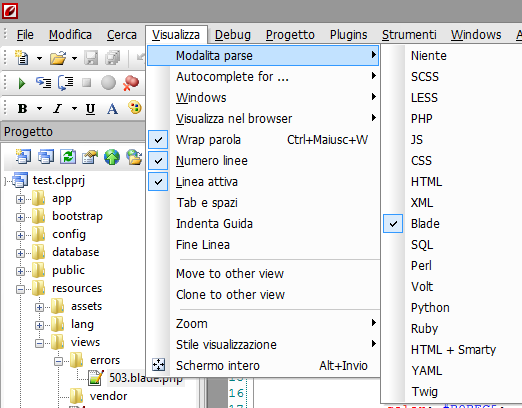Click the green refresh project icon
This screenshot has width=522, height=408.
tap(68, 157)
